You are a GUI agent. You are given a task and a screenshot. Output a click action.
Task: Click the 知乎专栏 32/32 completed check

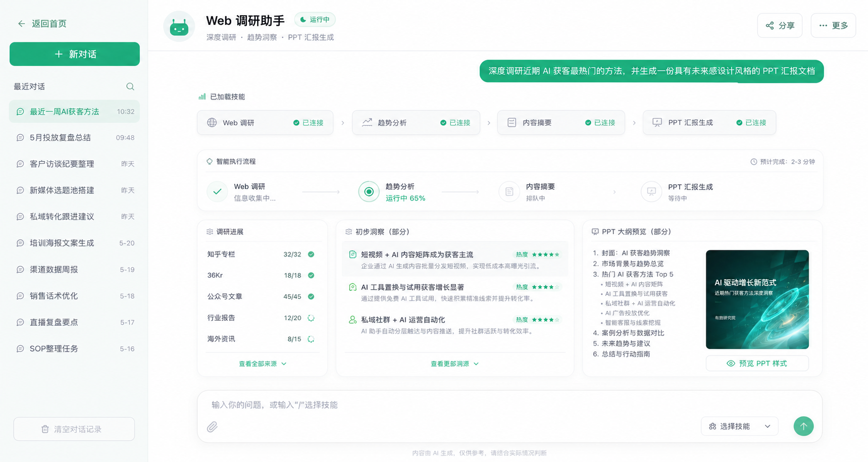[311, 254]
